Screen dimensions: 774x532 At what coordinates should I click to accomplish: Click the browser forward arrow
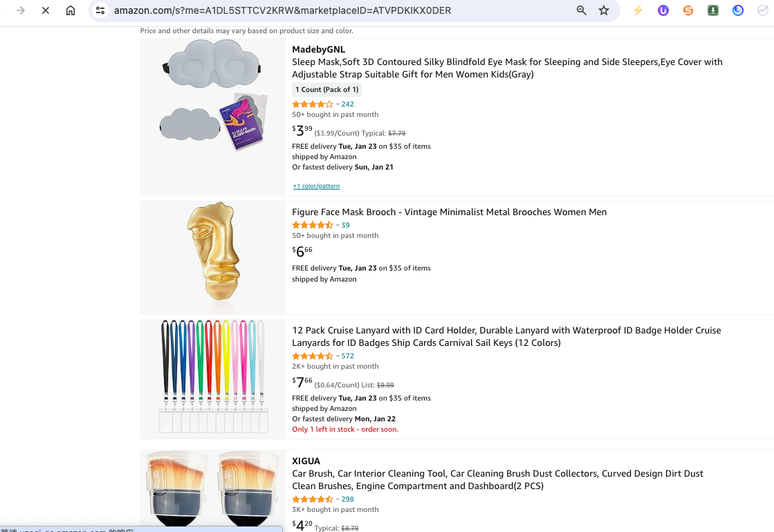[x=20, y=10]
